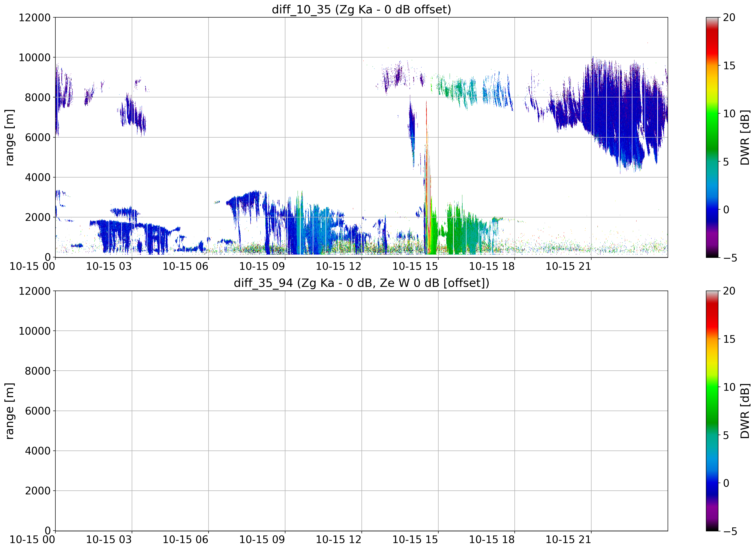
Task: Select the "10-15 03" time tick under the diff_35_94 plot
Action: [109, 540]
